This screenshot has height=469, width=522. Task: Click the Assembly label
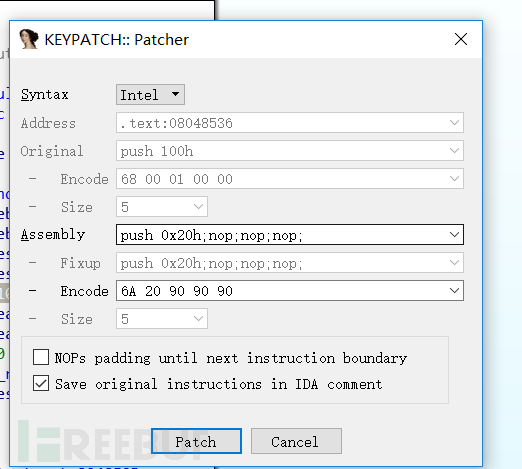click(53, 235)
